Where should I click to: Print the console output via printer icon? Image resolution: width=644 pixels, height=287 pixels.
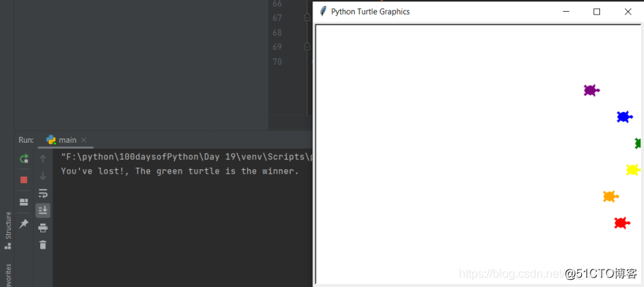tap(42, 228)
